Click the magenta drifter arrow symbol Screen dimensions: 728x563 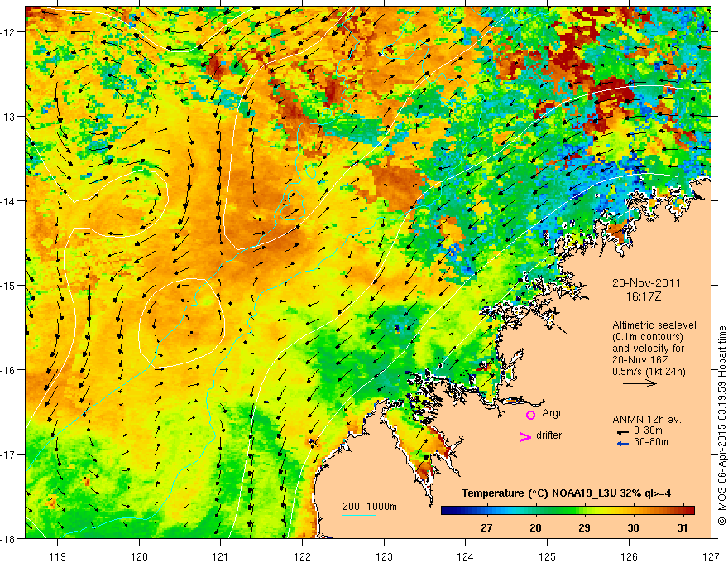click(525, 436)
